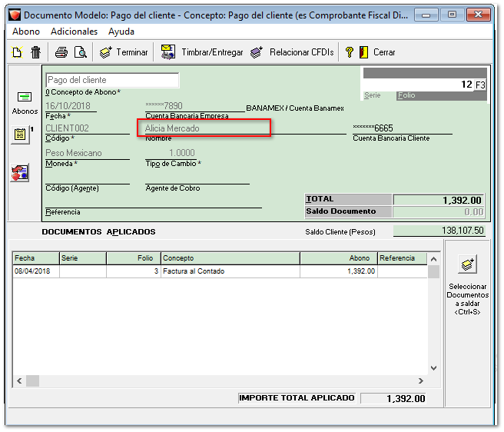Screen dimensions: 504x432
Task: Click the Pago del cliente concept field
Action: point(111,80)
